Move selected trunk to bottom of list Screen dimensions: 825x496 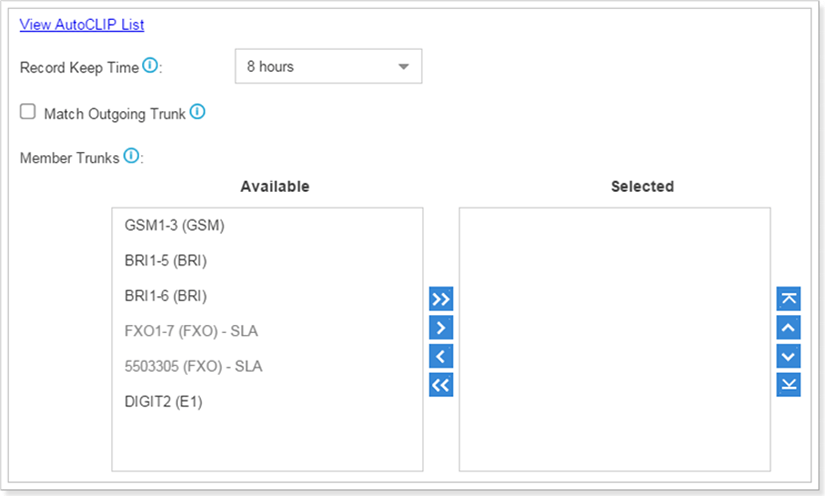pyautogui.click(x=788, y=385)
